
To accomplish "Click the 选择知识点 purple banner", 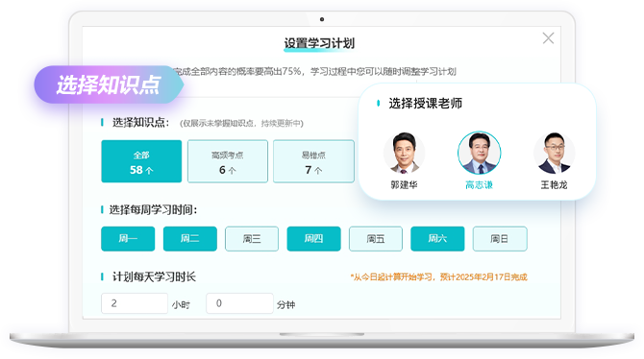I will [x=109, y=84].
